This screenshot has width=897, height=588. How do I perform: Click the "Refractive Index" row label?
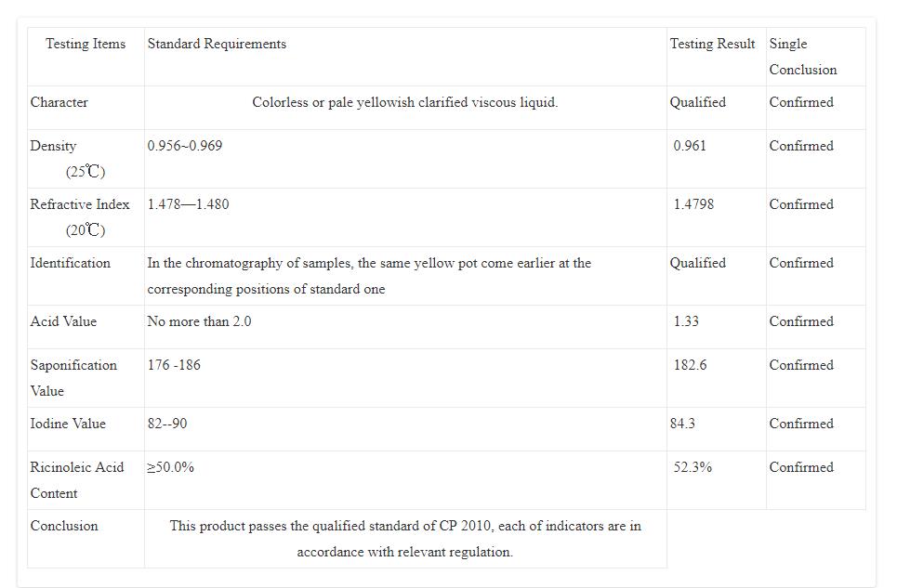click(80, 204)
